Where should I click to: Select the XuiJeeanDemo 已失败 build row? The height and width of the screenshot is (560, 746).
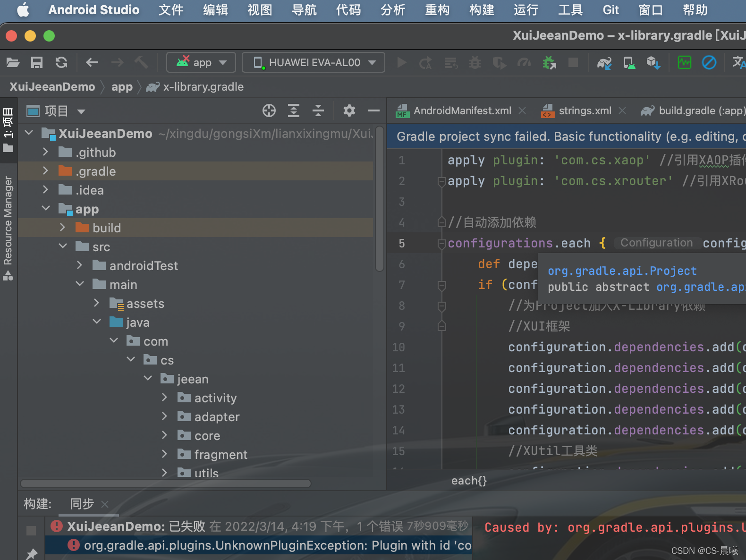258,526
